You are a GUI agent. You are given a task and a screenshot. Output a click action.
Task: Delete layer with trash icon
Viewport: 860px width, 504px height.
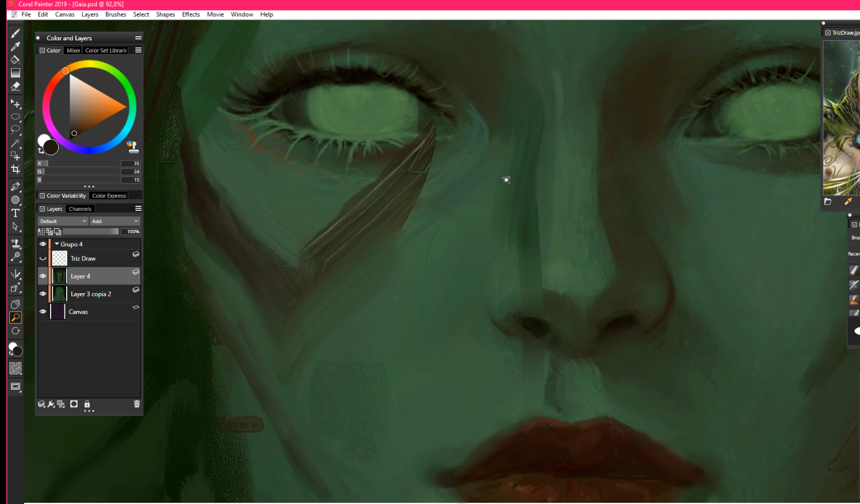[137, 404]
